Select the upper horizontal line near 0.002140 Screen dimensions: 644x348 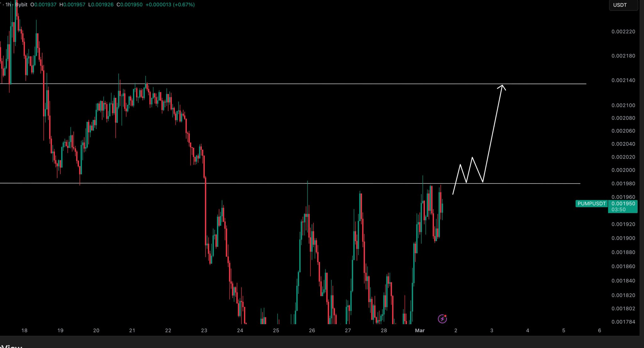314,84
